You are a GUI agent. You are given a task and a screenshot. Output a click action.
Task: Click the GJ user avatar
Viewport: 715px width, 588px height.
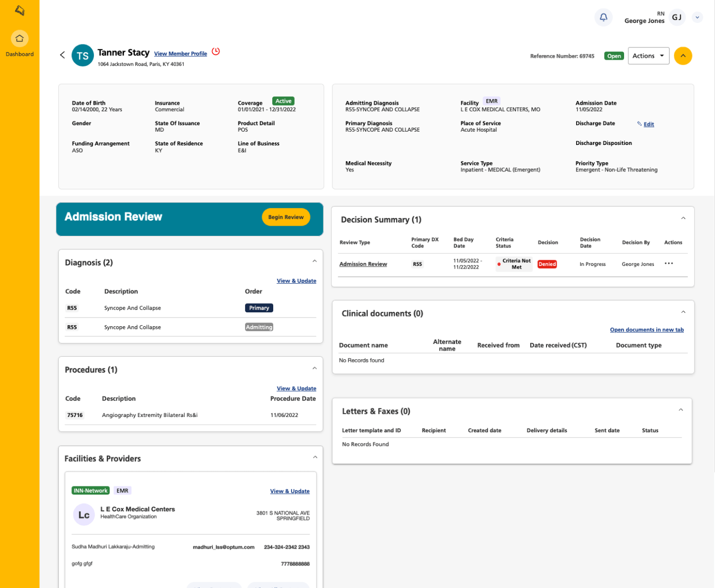(x=677, y=17)
